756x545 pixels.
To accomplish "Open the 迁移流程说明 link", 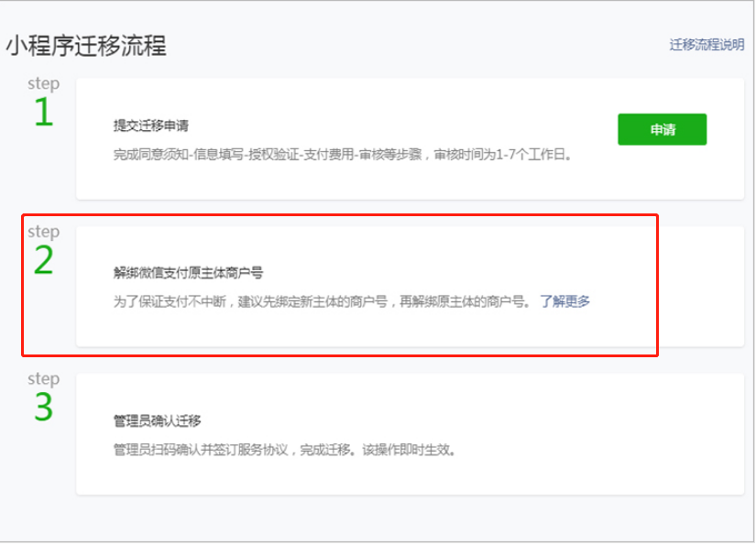I will click(x=707, y=45).
